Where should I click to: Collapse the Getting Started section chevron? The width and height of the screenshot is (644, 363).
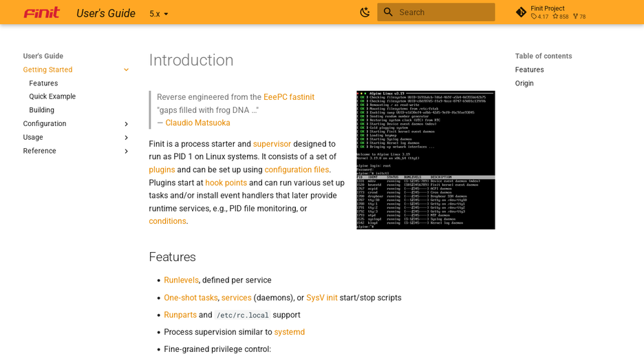(x=126, y=70)
